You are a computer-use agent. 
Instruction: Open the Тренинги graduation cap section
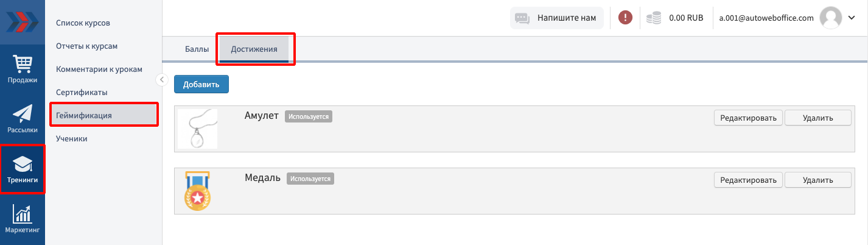[x=23, y=169]
